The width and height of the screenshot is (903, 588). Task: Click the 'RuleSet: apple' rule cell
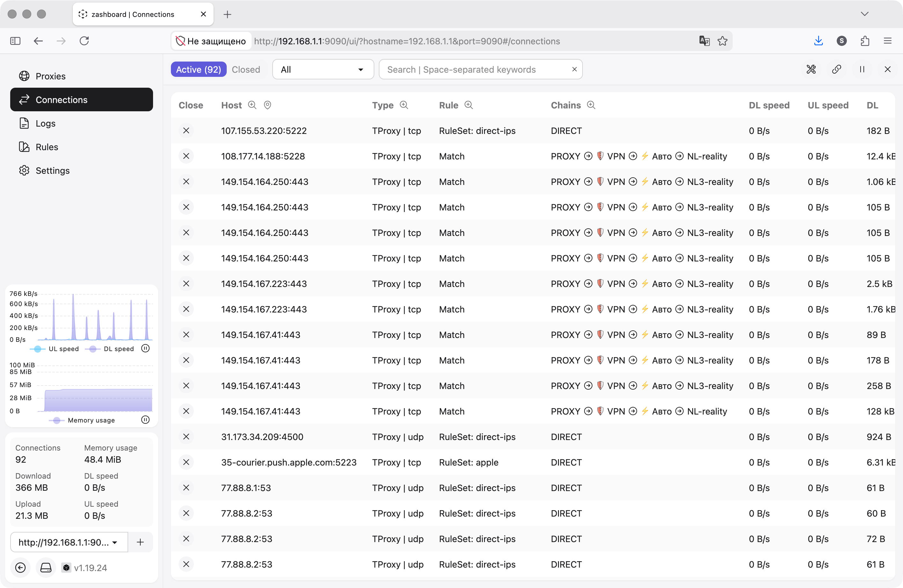[x=469, y=462]
